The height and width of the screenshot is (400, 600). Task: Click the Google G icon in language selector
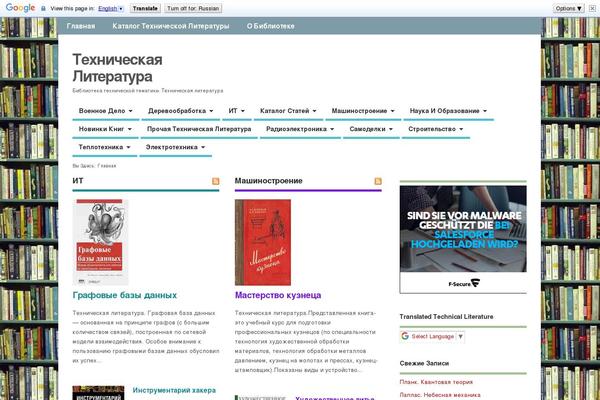(x=405, y=336)
